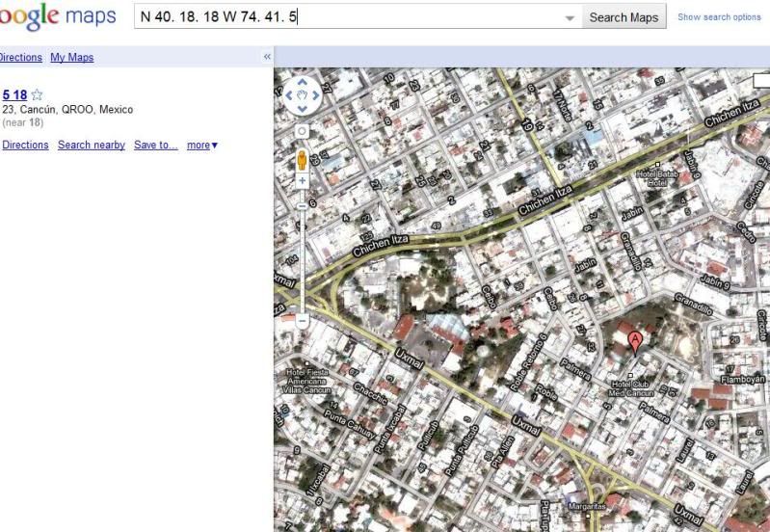Click the '(near 18)' text
The height and width of the screenshot is (532, 770).
[22, 122]
